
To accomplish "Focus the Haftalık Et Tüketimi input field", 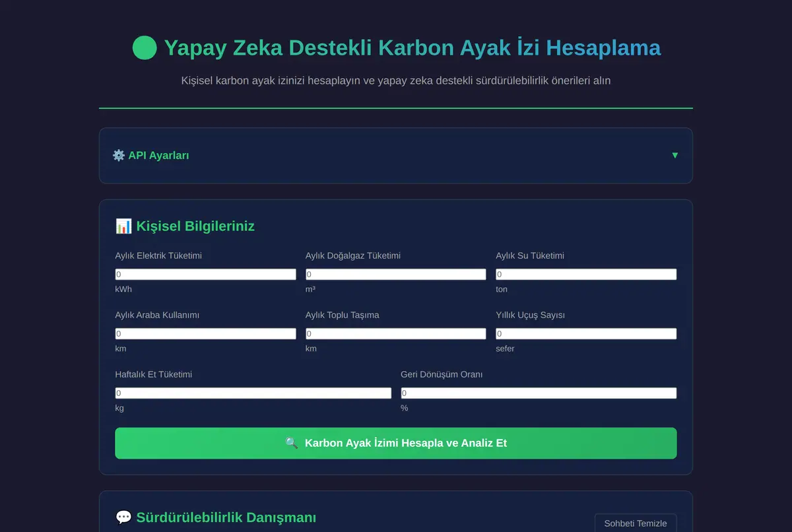I will click(253, 393).
